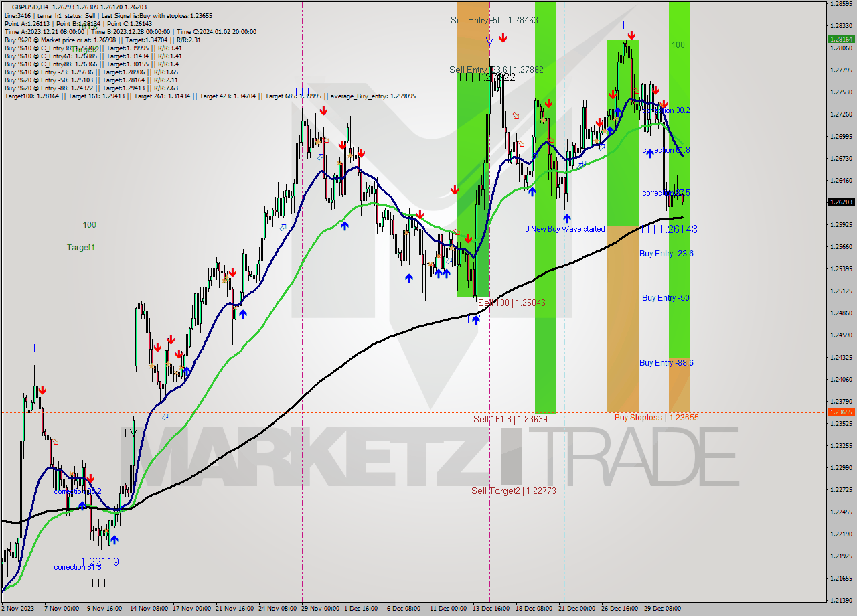This screenshot has height=616, width=857.
Task: Select the 'correction 87.5' label
Action: 666,193
